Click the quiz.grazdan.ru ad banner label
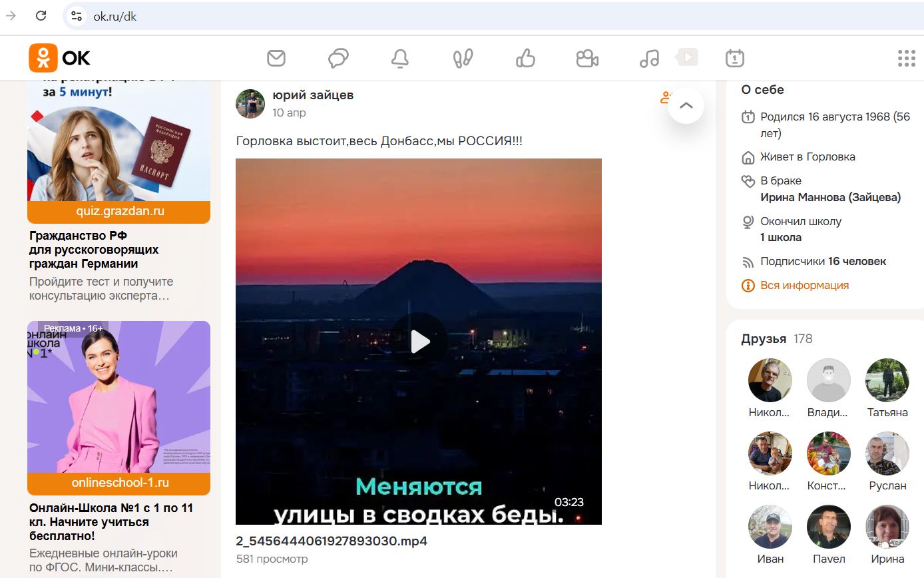Viewport: 924px width, 578px height. pos(119,212)
